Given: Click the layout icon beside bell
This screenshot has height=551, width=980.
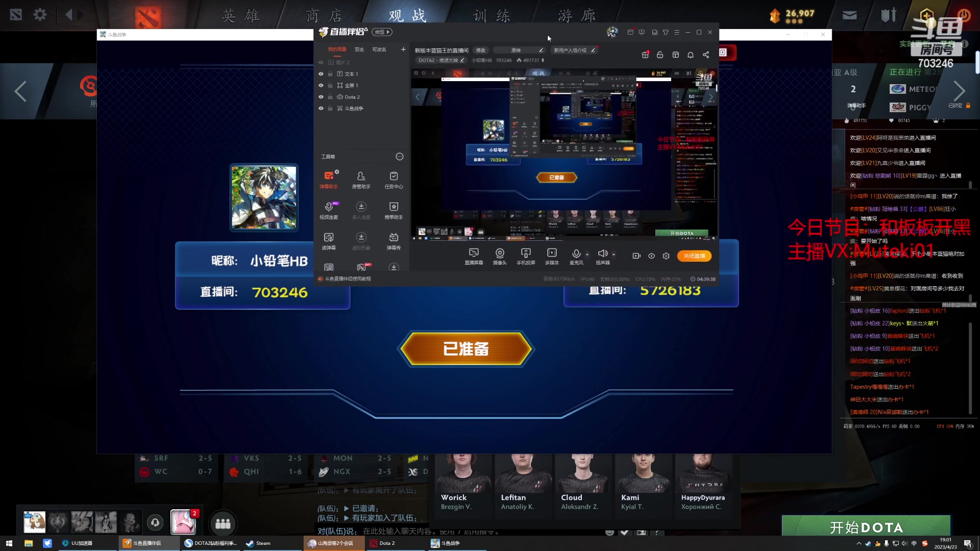Looking at the screenshot, I should pyautogui.click(x=675, y=55).
